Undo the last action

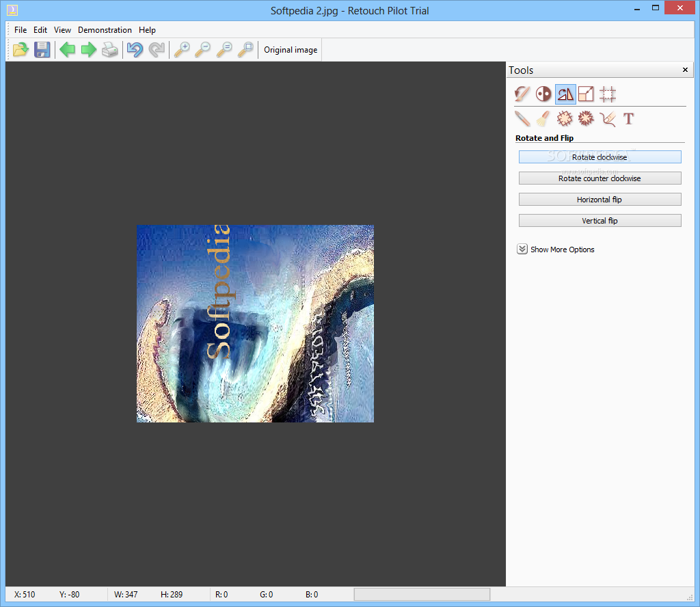point(135,49)
